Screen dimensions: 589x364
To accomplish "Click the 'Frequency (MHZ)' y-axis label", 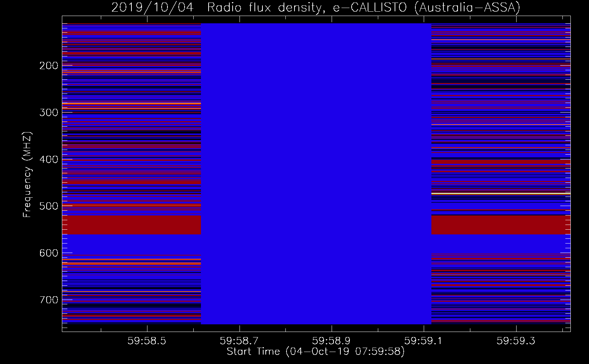I will tap(27, 175).
